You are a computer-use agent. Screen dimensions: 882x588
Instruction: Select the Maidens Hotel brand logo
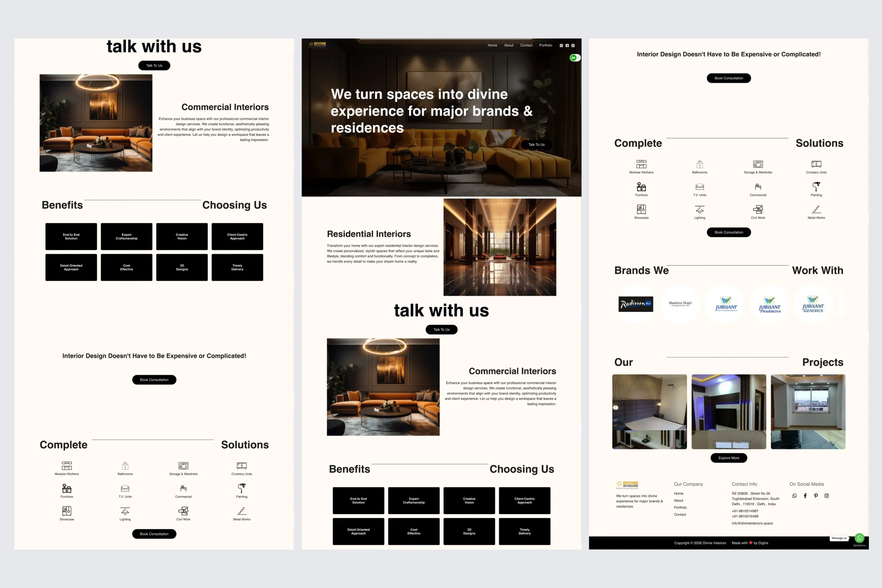(680, 303)
